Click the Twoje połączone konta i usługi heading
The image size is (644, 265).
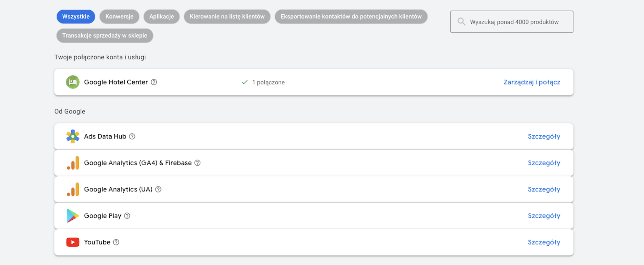100,57
